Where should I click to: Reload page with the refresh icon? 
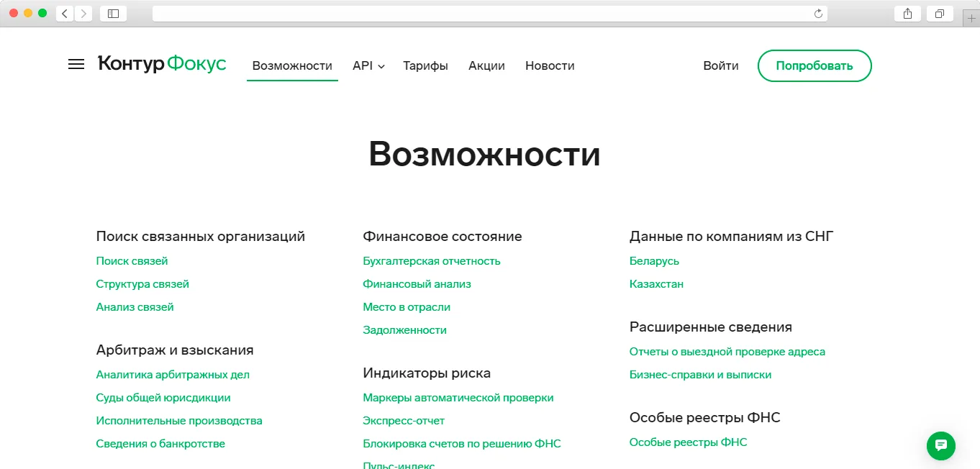(818, 13)
